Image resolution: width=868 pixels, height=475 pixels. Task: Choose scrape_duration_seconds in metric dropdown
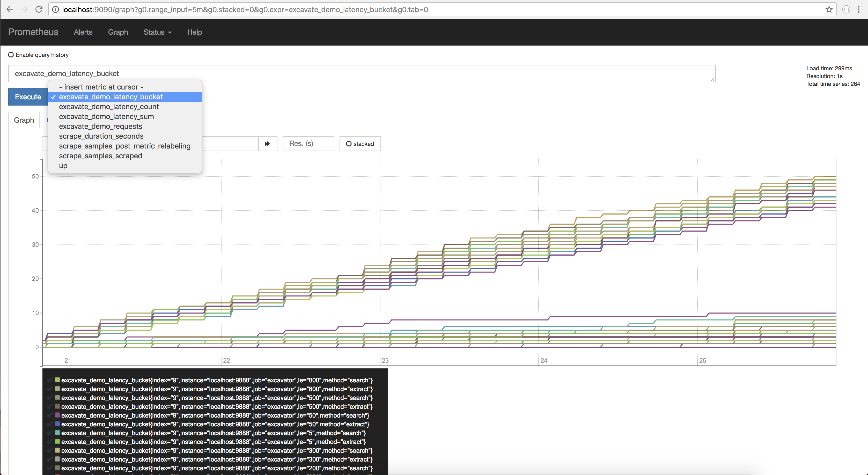(101, 136)
